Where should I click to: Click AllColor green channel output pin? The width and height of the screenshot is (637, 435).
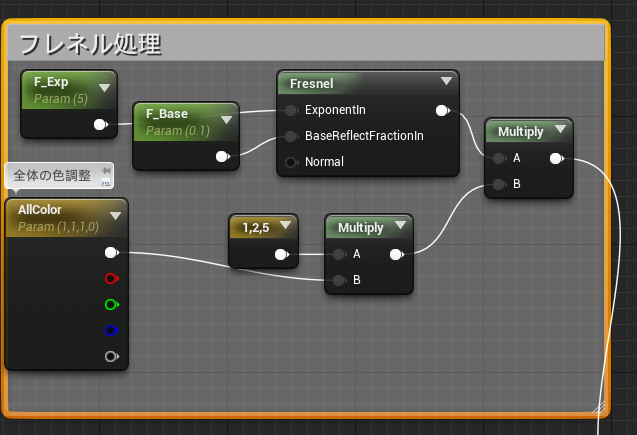pos(111,305)
